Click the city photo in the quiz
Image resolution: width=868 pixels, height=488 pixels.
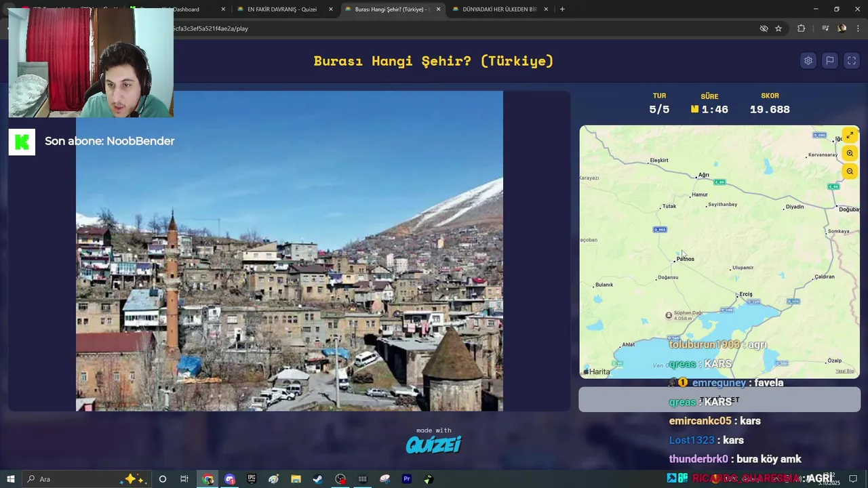[290, 251]
